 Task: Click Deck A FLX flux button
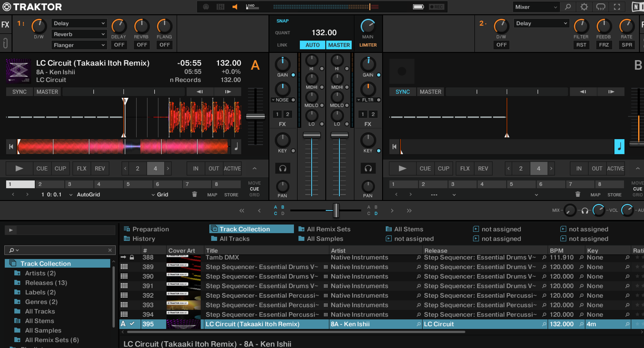coord(82,168)
